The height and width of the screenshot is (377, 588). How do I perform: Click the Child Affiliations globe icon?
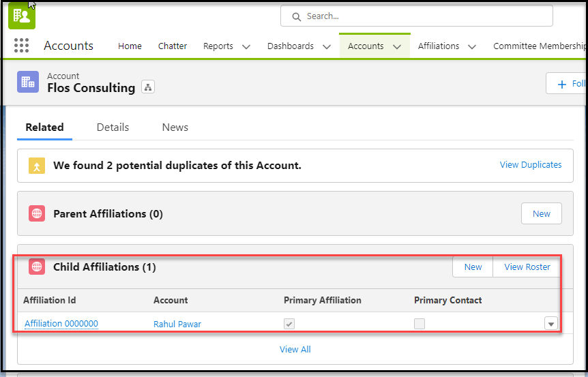37,267
